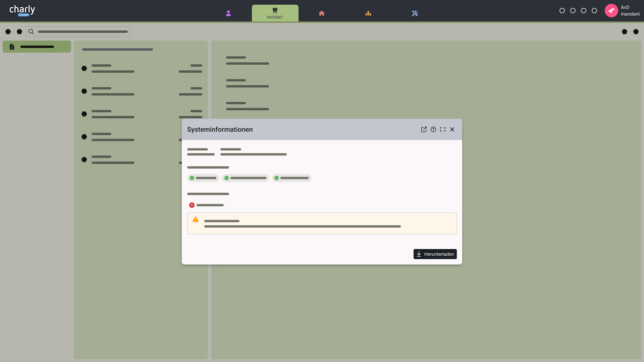The image size is (644, 362).
Task: Click the magnifier search icon
Action: tap(31, 32)
